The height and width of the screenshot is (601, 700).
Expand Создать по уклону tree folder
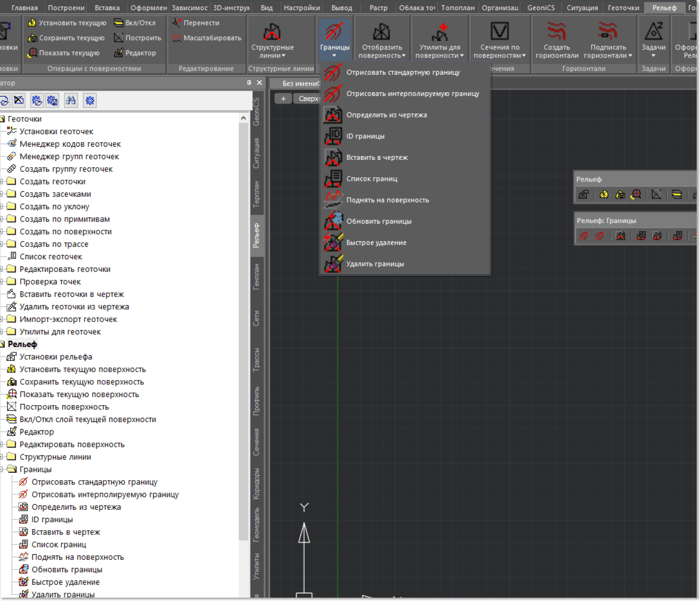tap(2, 206)
